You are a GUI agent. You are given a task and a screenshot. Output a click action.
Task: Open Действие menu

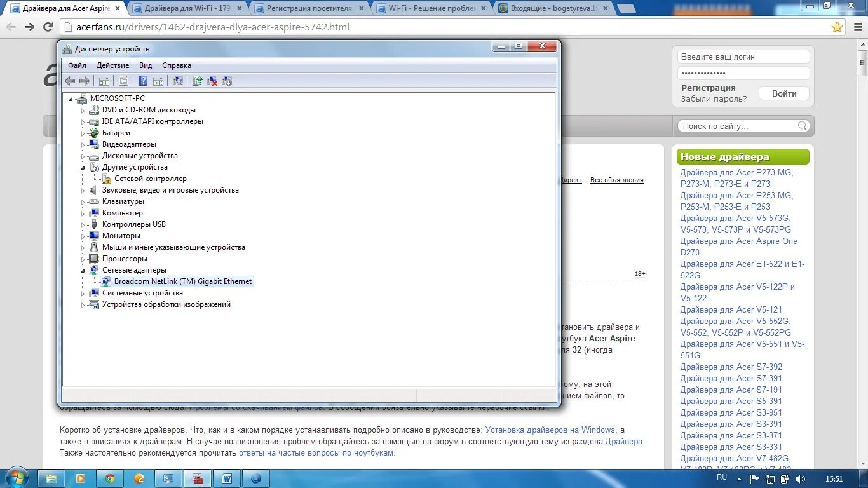pyautogui.click(x=112, y=65)
